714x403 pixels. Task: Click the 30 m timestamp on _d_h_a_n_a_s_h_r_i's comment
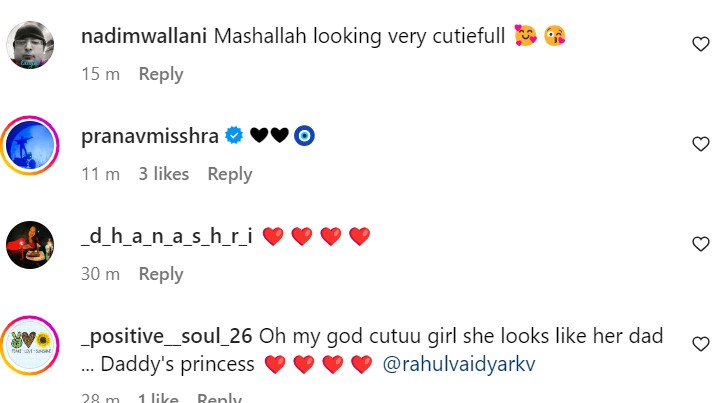click(100, 274)
